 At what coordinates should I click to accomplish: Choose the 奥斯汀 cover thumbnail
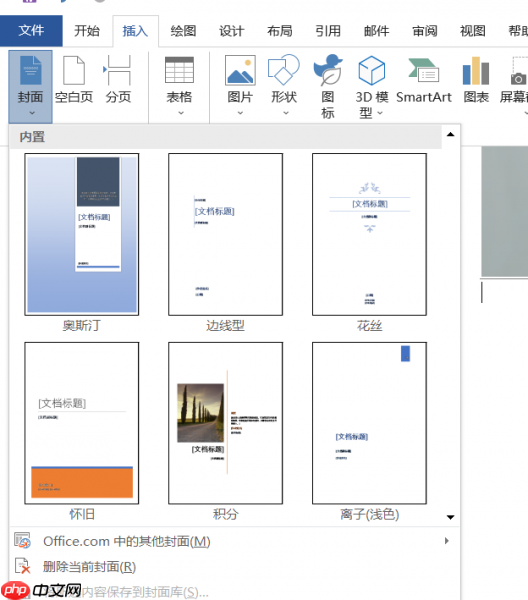point(81,235)
